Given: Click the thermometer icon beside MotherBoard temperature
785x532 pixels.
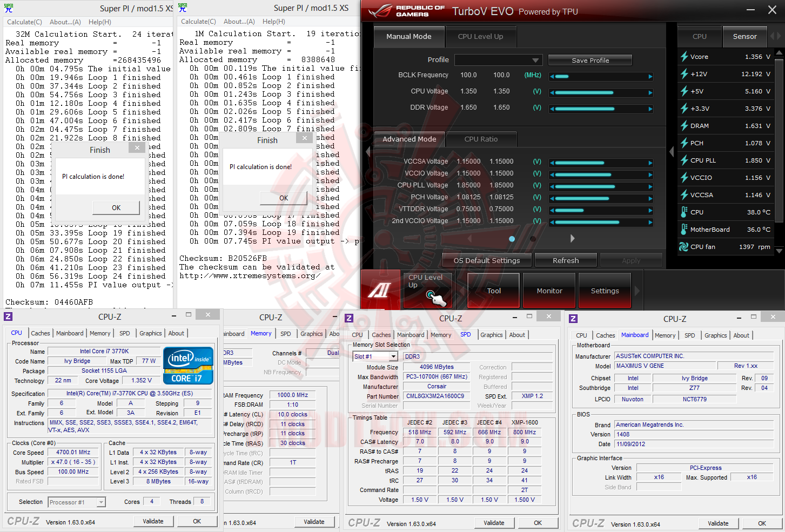Looking at the screenshot, I should tap(685, 230).
